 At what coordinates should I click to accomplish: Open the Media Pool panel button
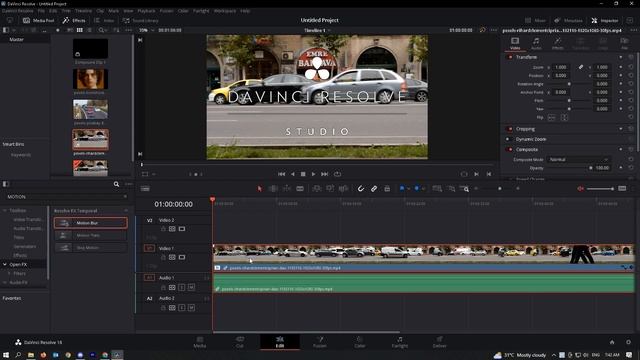(38, 20)
